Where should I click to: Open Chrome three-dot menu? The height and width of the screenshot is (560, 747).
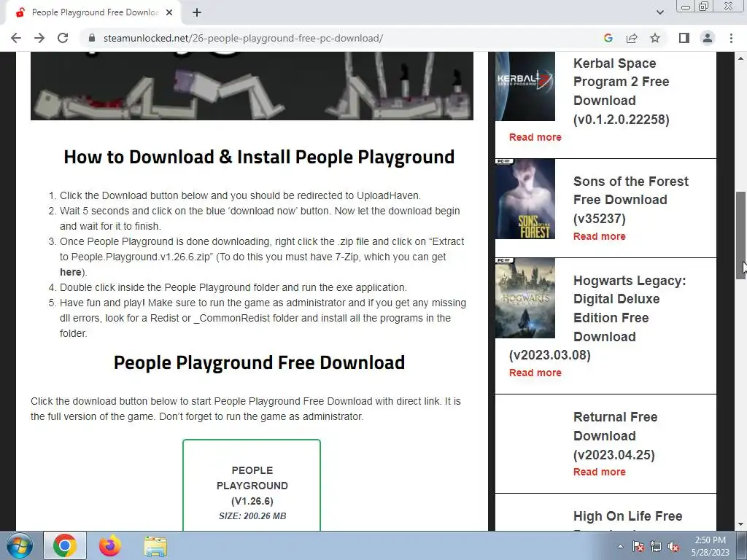(x=731, y=38)
